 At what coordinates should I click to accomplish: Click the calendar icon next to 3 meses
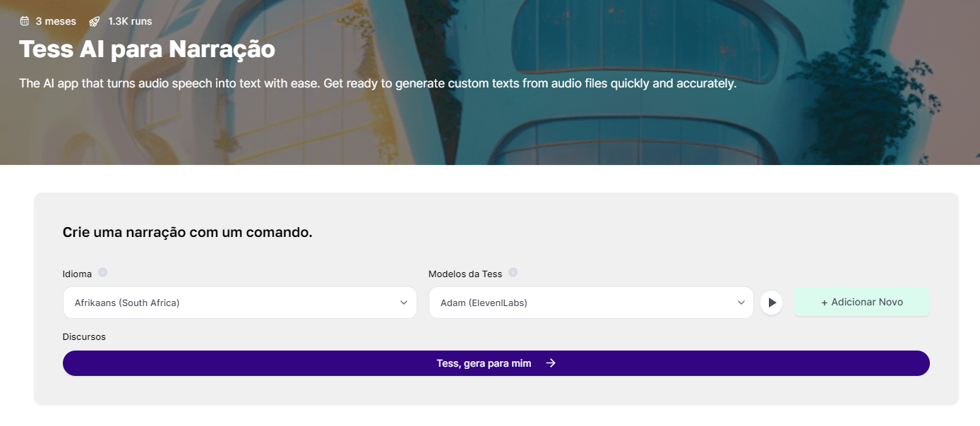point(25,21)
